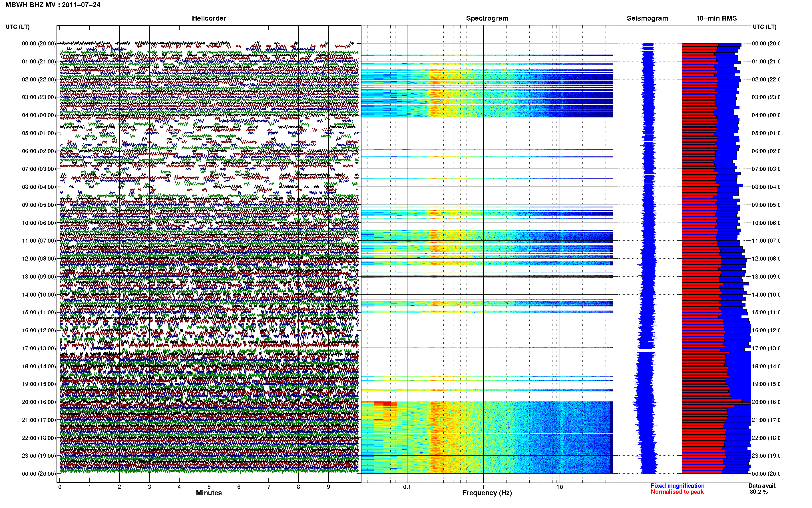The height and width of the screenshot is (508, 812).
Task: Select the left time label '10:00 (06:00)'
Action: 39,223
